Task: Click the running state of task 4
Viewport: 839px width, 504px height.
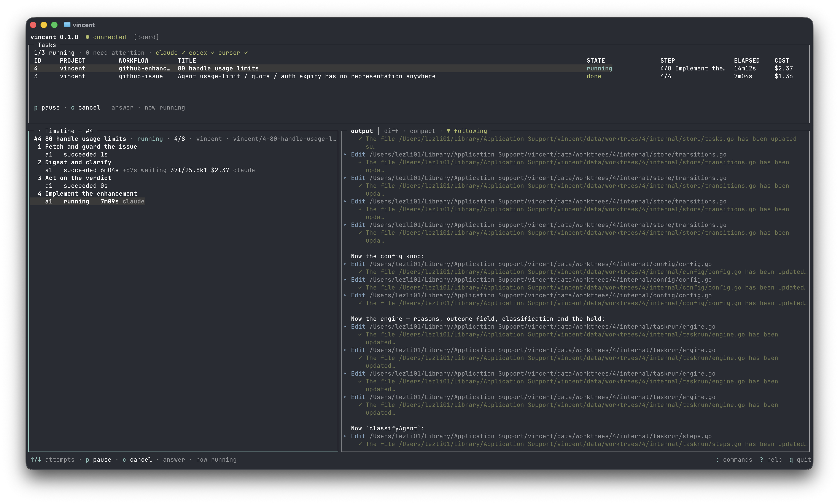Action: [599, 68]
